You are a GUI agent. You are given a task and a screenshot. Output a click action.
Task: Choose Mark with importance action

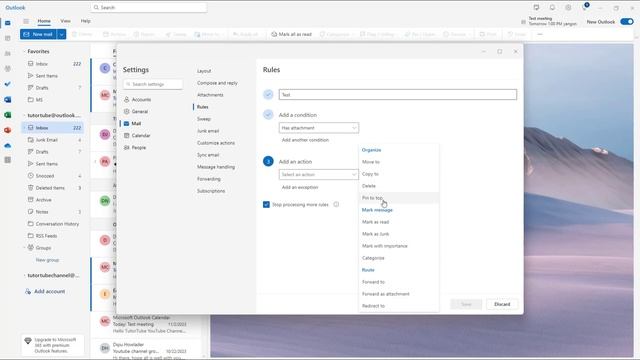(398, 246)
